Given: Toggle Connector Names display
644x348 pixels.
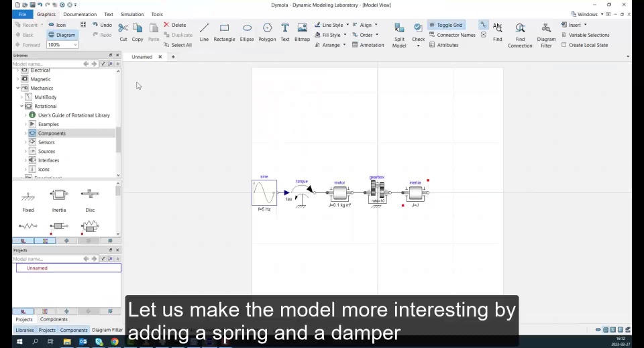Looking at the screenshot, I should (452, 35).
